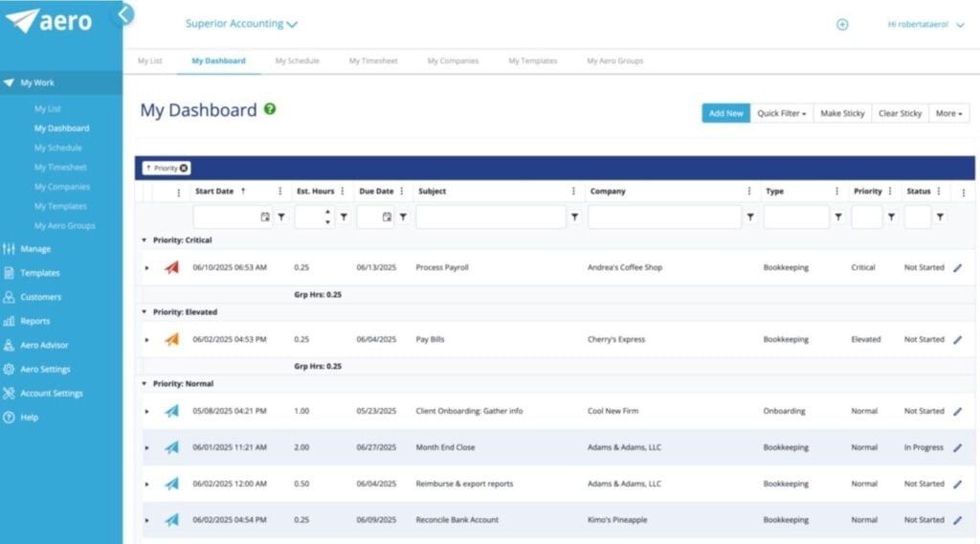Viewport: 980px width, 544px height.
Task: Open the Start Date filter funnel icon
Action: coord(282,217)
